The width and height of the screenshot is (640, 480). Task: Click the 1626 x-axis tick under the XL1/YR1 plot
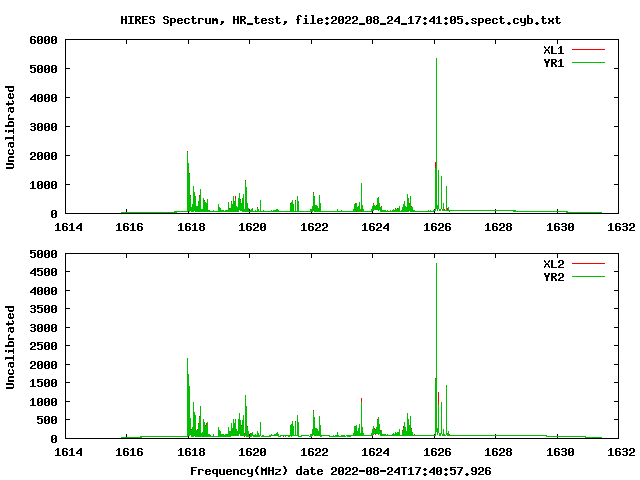pyautogui.click(x=437, y=227)
